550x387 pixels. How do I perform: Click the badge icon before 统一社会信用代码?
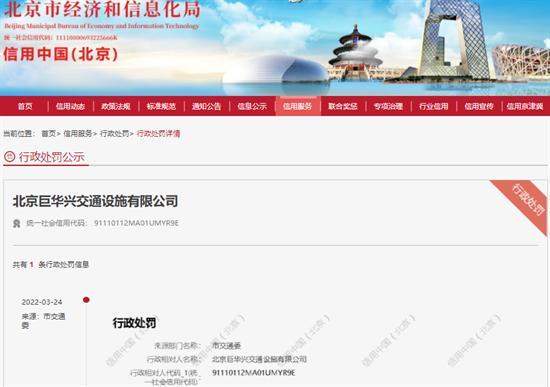(16, 223)
